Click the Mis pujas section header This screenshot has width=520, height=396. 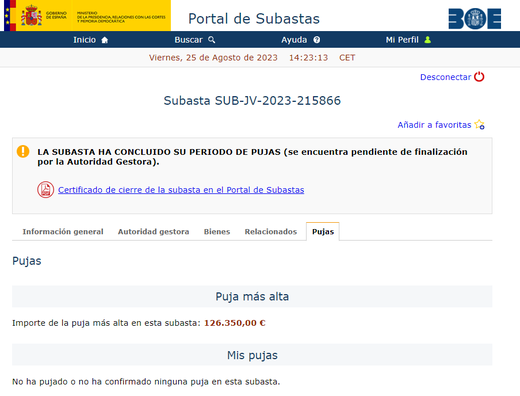coord(252,355)
